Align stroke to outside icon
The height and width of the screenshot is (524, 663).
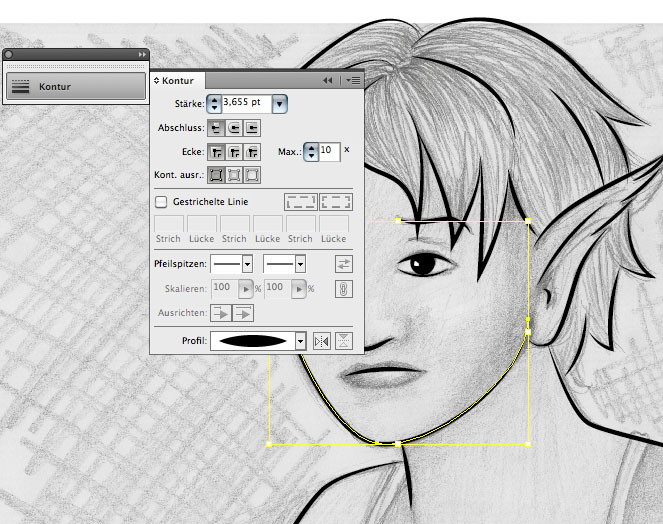pos(252,175)
